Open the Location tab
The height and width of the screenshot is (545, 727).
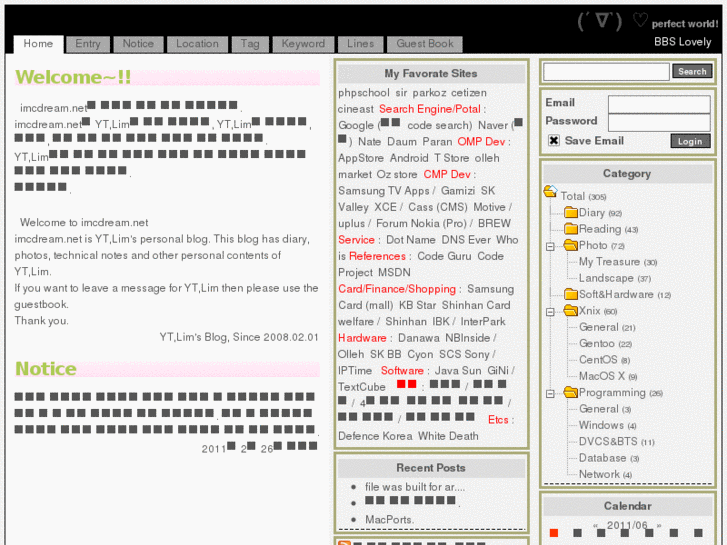pyautogui.click(x=198, y=44)
